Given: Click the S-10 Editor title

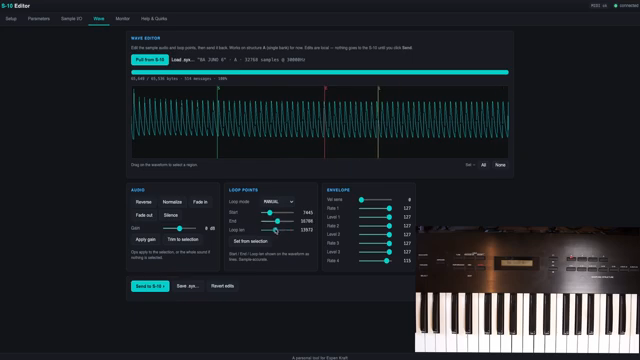Looking at the screenshot, I should click(16, 6).
